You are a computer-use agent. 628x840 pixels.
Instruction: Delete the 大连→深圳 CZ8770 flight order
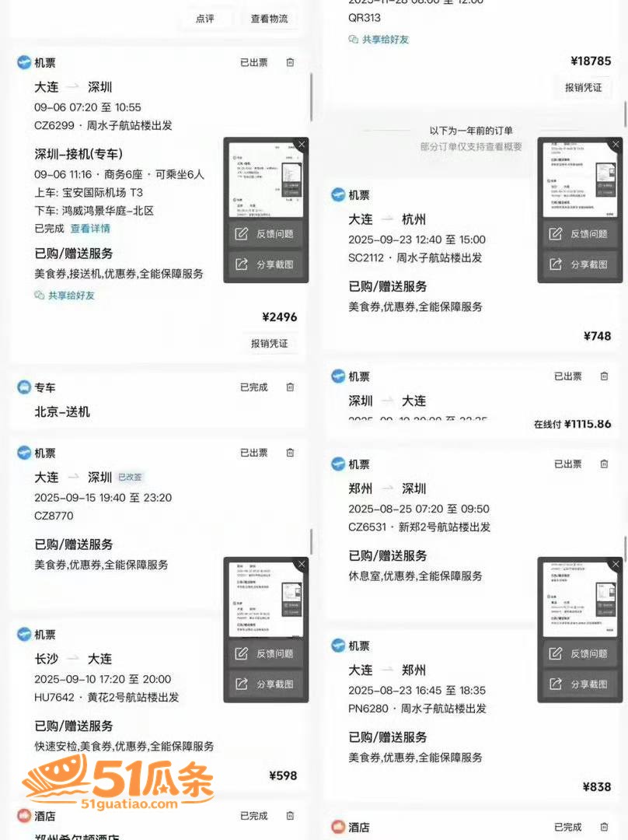click(290, 453)
